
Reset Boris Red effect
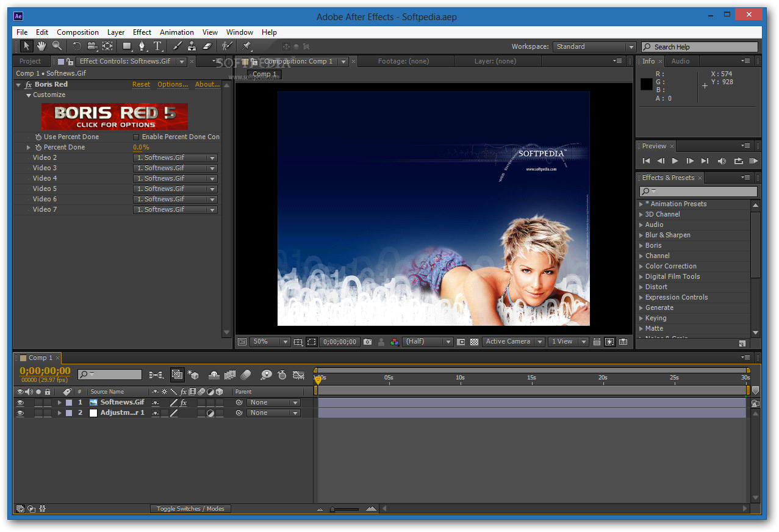(141, 85)
